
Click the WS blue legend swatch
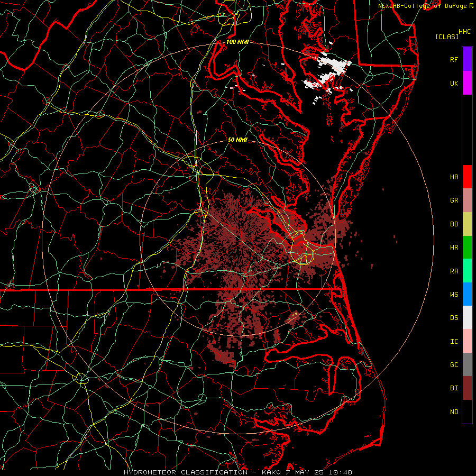click(x=467, y=294)
